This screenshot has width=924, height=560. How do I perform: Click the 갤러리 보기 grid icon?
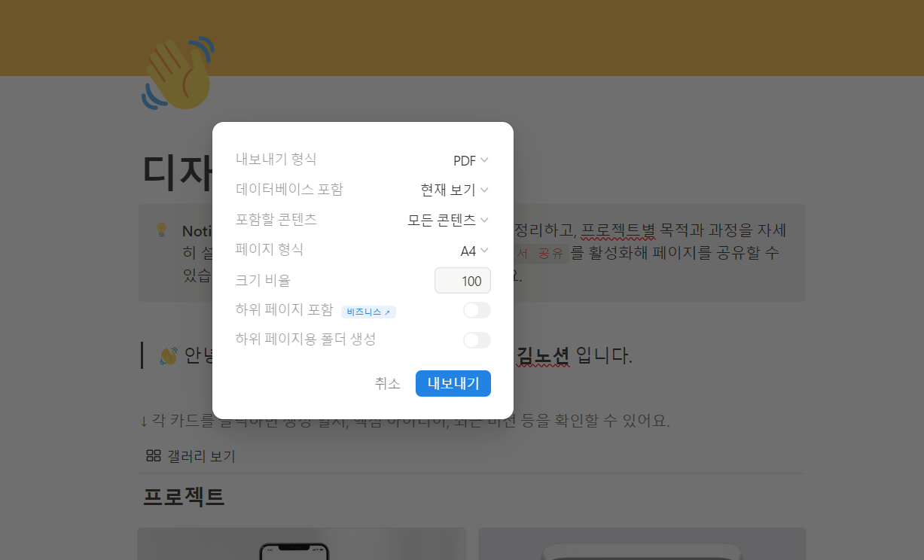(154, 455)
